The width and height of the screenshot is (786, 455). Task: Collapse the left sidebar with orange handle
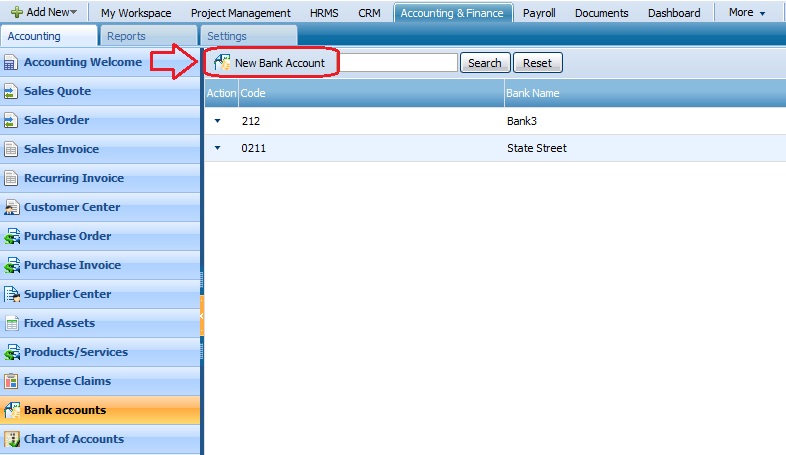202,316
